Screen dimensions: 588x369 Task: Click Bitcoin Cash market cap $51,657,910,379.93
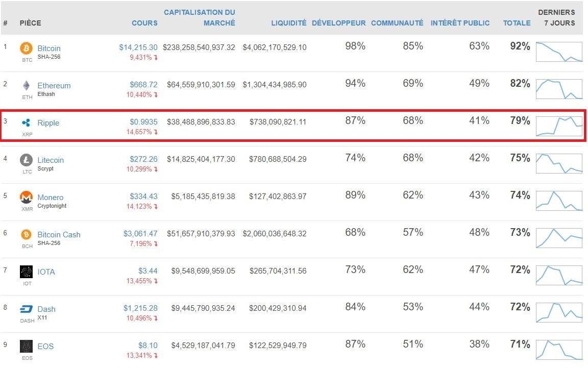point(201,234)
